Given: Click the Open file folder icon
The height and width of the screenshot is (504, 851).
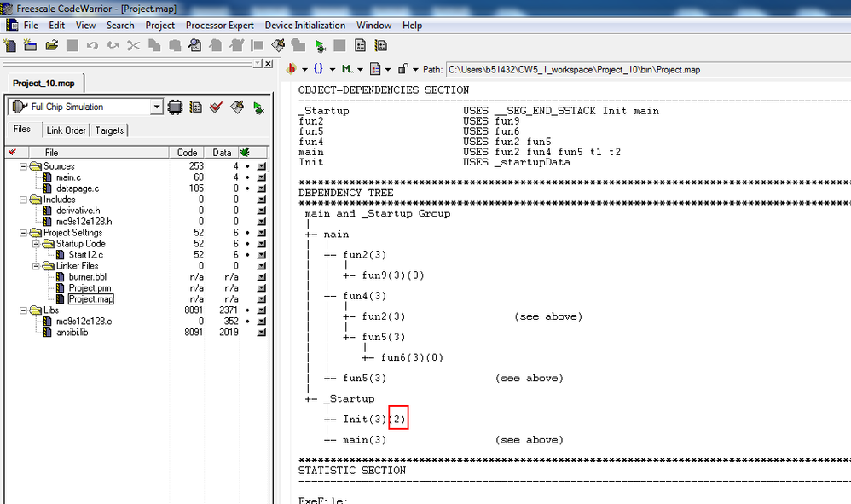Looking at the screenshot, I should tap(51, 45).
